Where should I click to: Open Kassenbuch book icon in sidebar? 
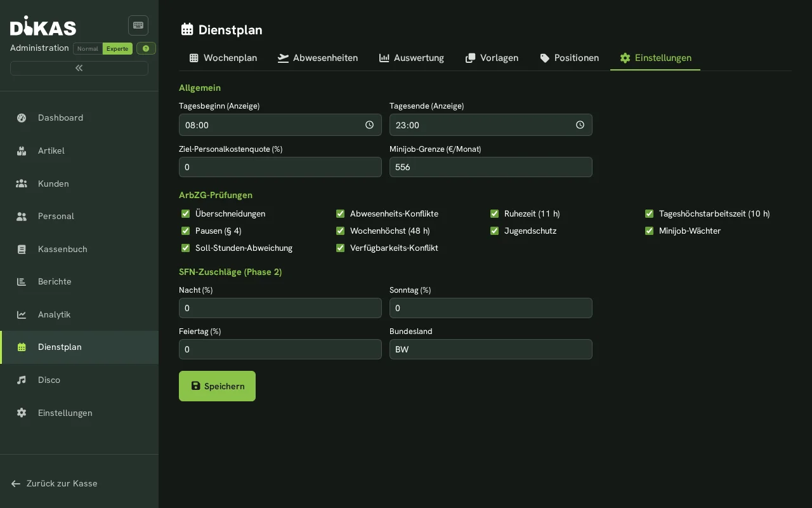pos(22,249)
